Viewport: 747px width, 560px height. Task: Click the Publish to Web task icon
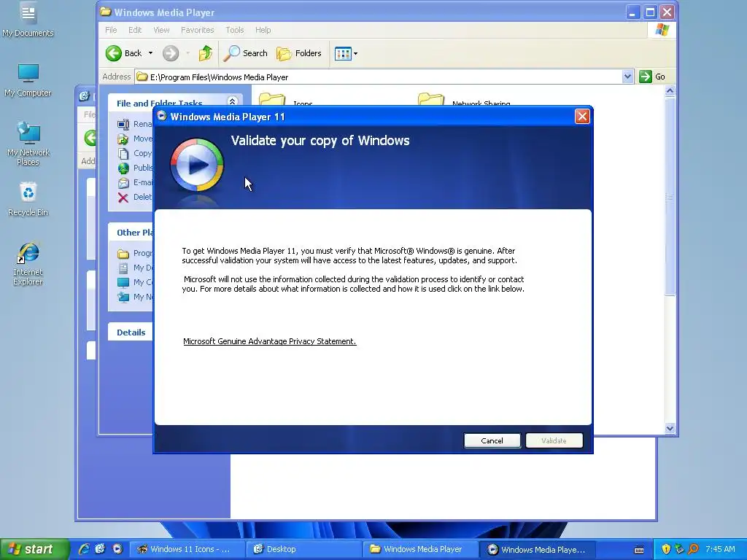tap(123, 168)
